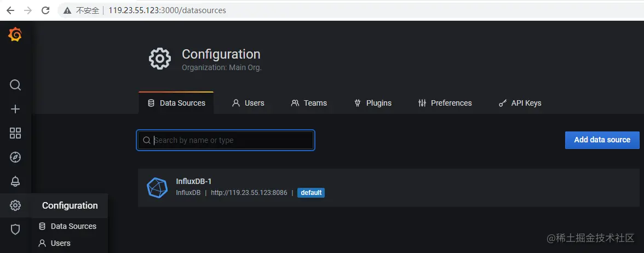This screenshot has width=644, height=253.
Task: Switch to the Preferences tab
Action: (445, 103)
